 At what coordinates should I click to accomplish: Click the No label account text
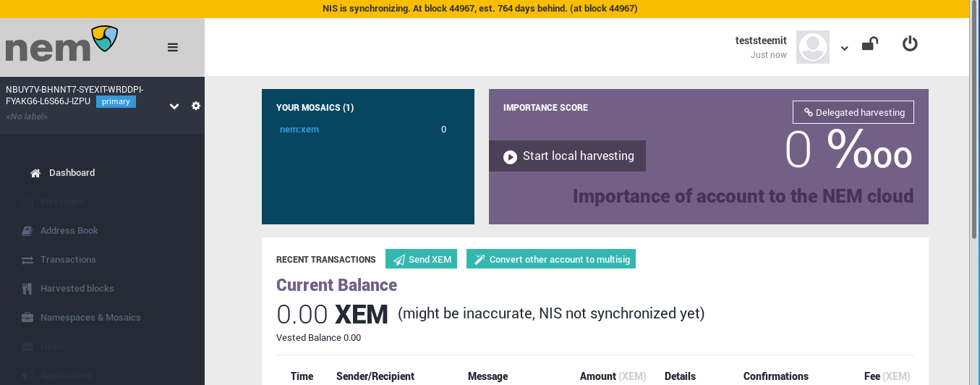[27, 117]
